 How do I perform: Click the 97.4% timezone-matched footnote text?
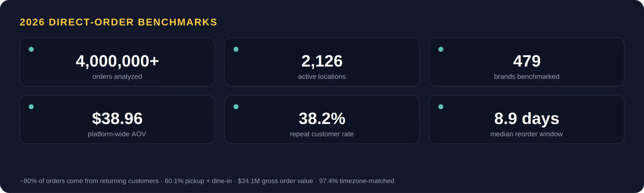click(x=357, y=181)
